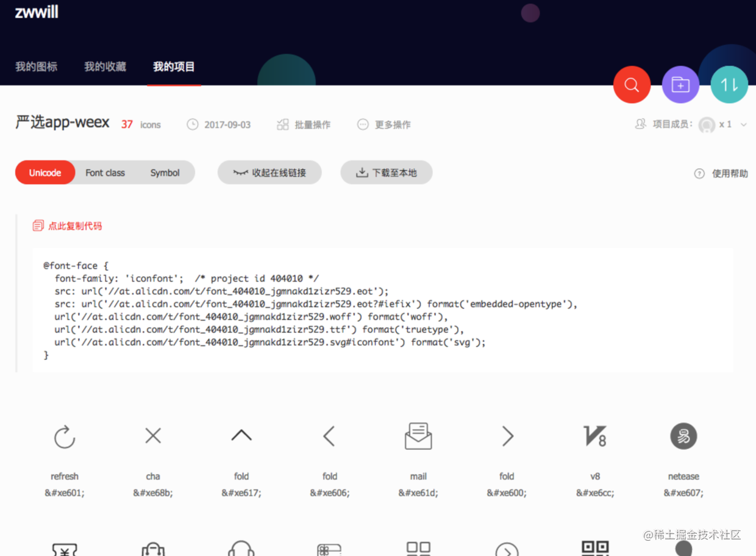The width and height of the screenshot is (756, 556).
Task: Select the shopping bag icon
Action: 153,549
